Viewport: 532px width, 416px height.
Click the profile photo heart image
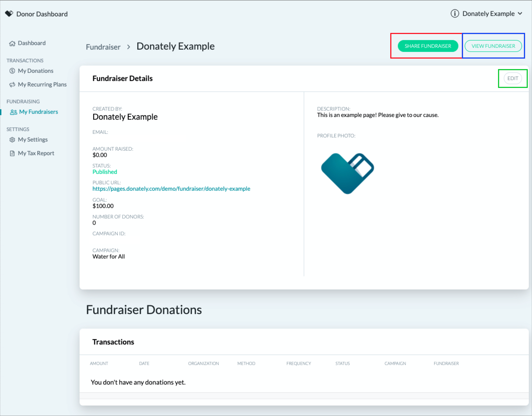(347, 173)
